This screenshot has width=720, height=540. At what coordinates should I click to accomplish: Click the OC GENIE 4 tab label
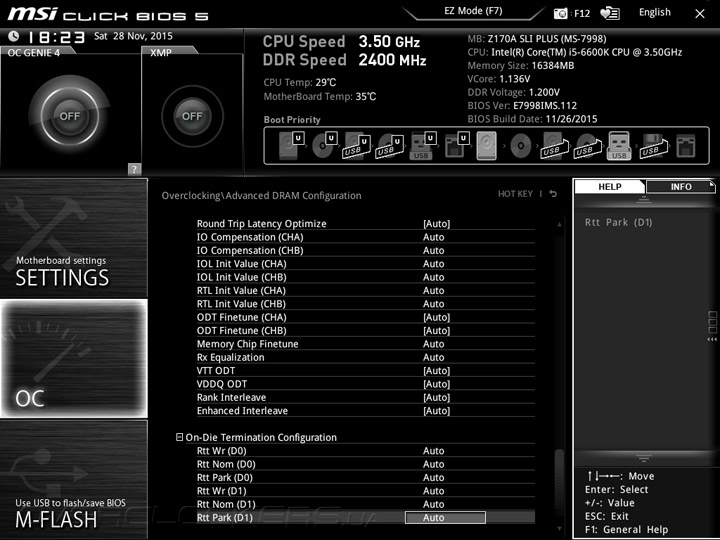click(34, 53)
